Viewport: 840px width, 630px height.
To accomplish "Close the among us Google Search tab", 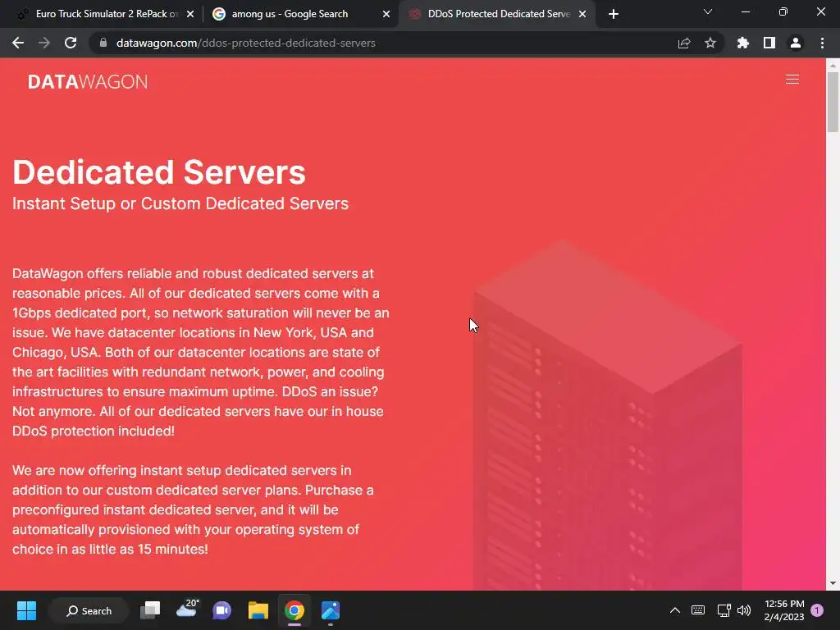I will pos(386,14).
